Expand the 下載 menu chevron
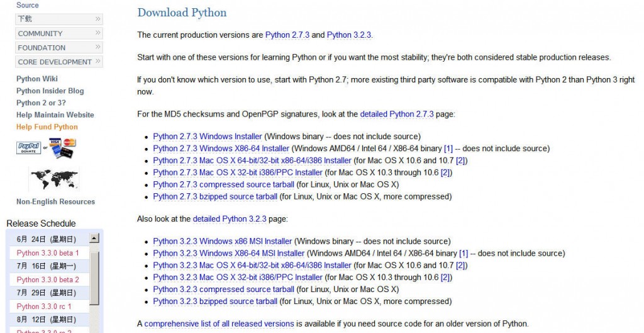Viewport: 644px width, 333px height. click(97, 18)
